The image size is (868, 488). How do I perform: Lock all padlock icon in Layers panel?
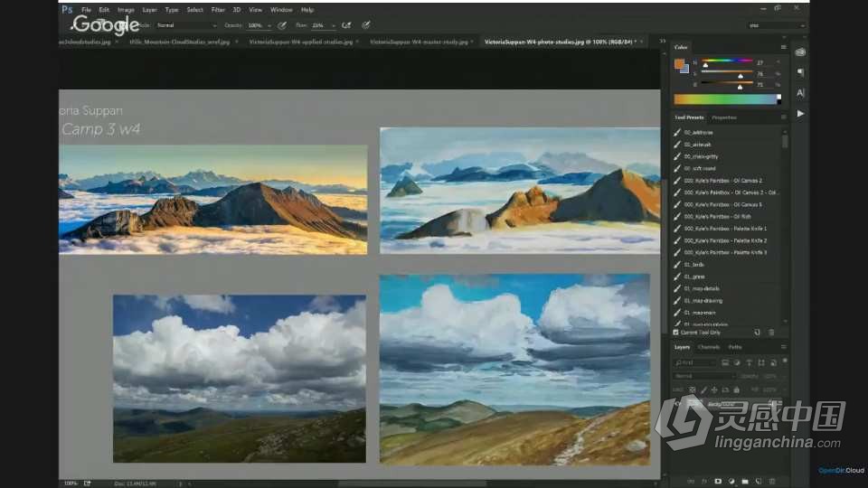(736, 390)
